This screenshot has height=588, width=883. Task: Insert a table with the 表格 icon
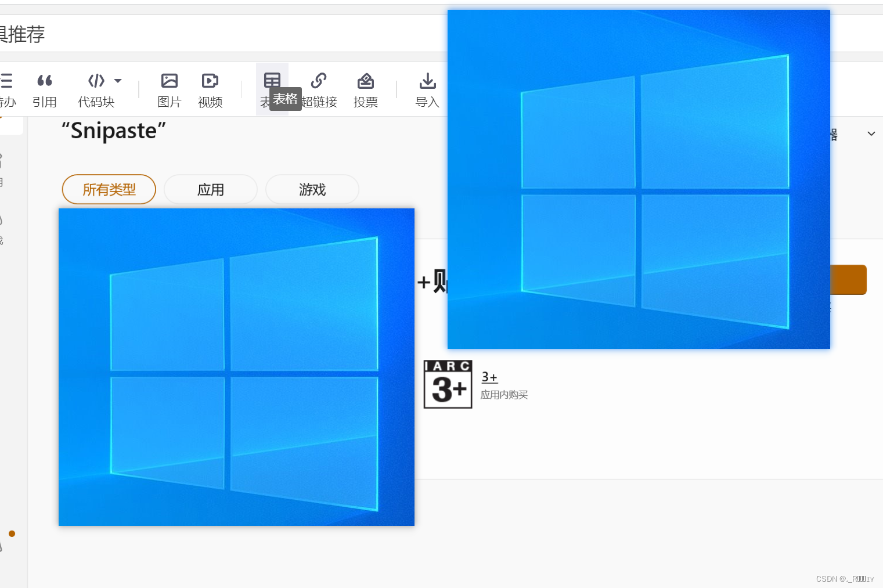(272, 81)
